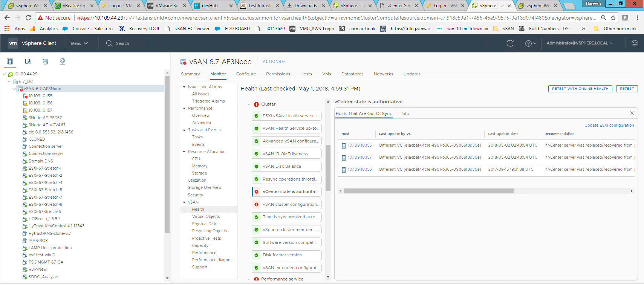
Task: Switch to the Networking inventory icon
Action: (x=63, y=61)
